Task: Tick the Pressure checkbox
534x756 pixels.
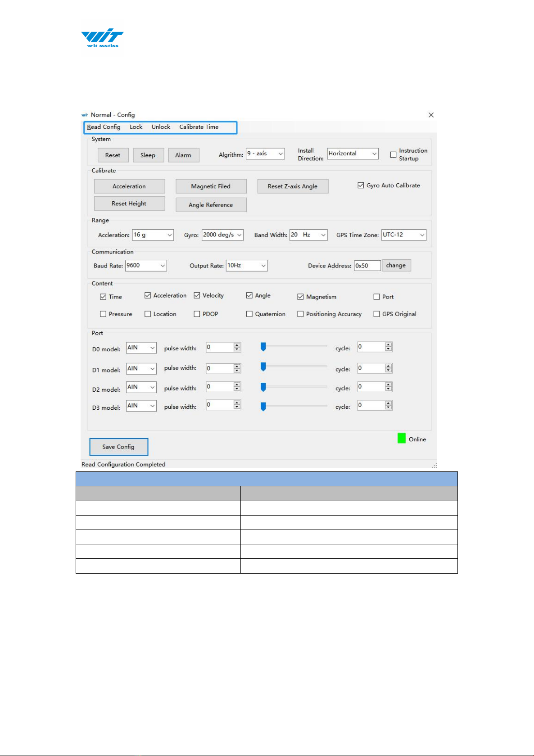Action: 103,314
